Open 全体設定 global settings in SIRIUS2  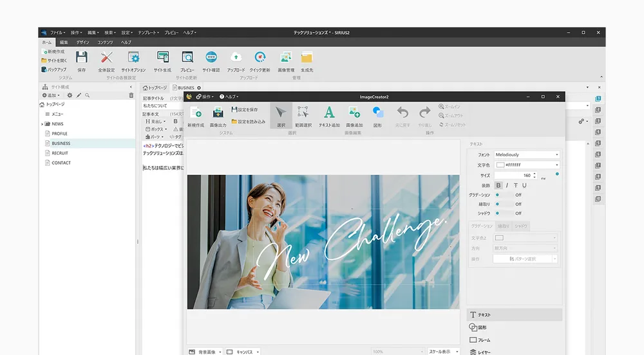[x=106, y=62]
